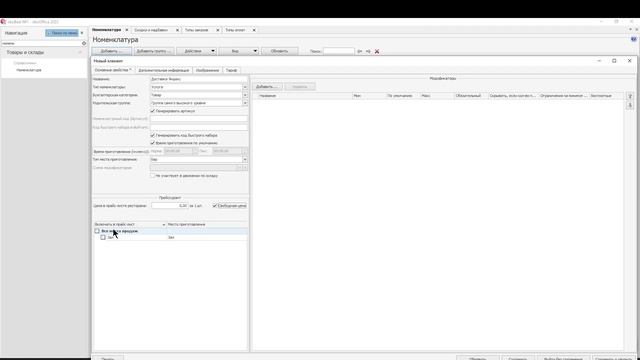Click the price list price field

(x=170, y=206)
